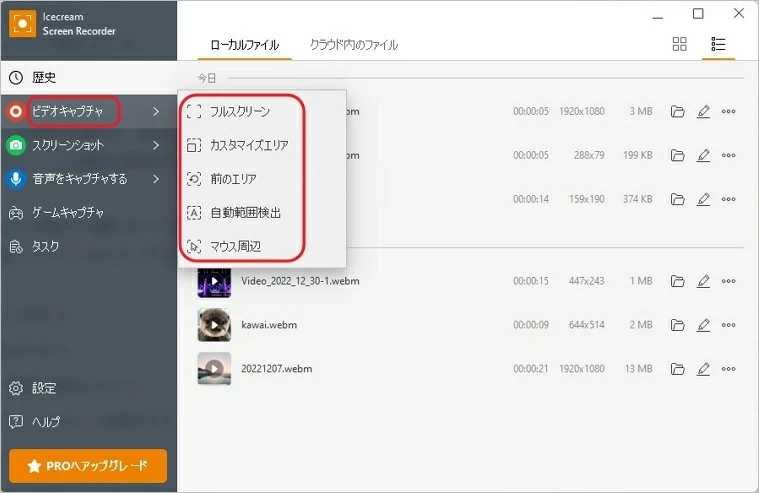Pick 自動範囲検出 from the capture menu
Screen dimensions: 759x493
[x=245, y=213]
